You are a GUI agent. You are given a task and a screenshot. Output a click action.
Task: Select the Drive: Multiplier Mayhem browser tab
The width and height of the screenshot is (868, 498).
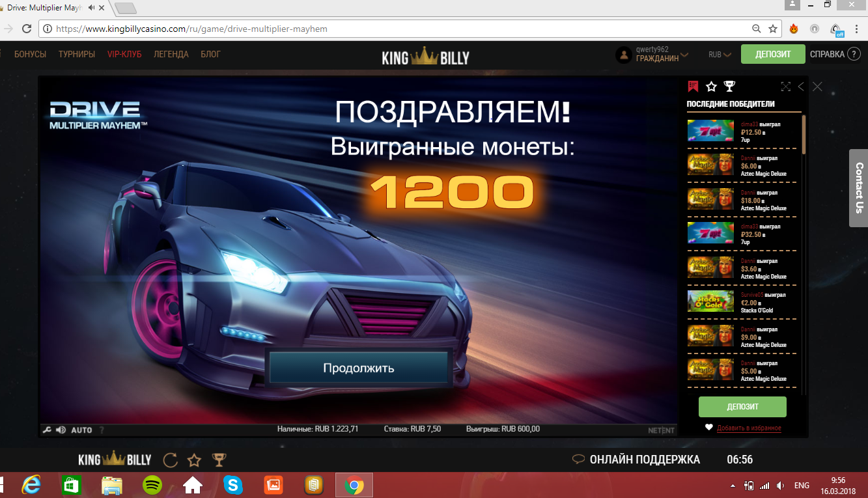point(53,8)
